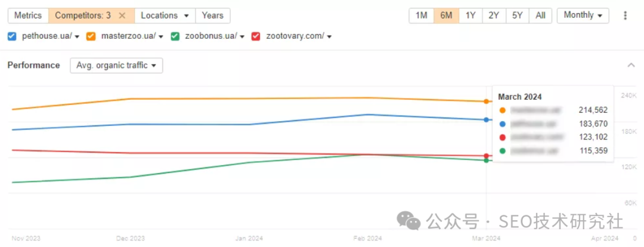
Task: Open the Avg. organic traffic dropdown
Action: point(116,66)
